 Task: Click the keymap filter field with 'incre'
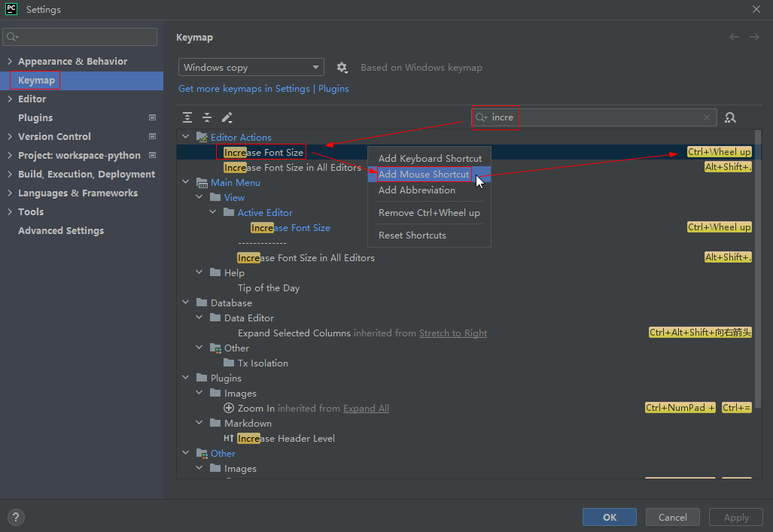tap(594, 117)
